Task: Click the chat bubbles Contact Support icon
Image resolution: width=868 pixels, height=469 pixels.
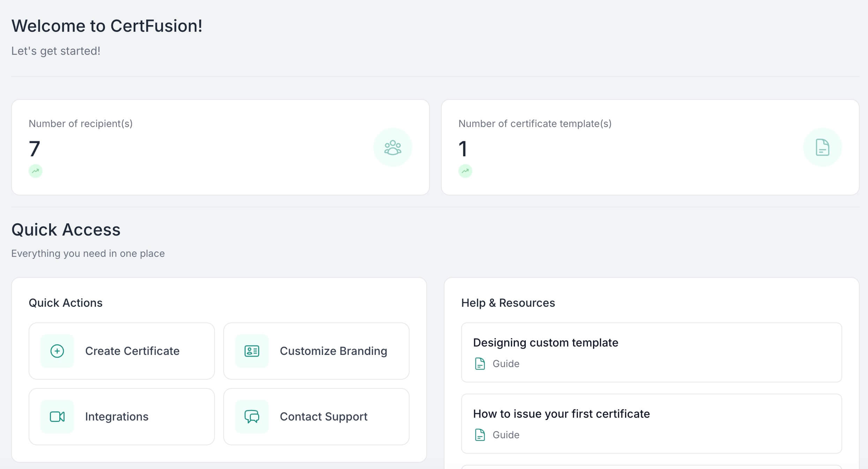Action: [x=252, y=417]
